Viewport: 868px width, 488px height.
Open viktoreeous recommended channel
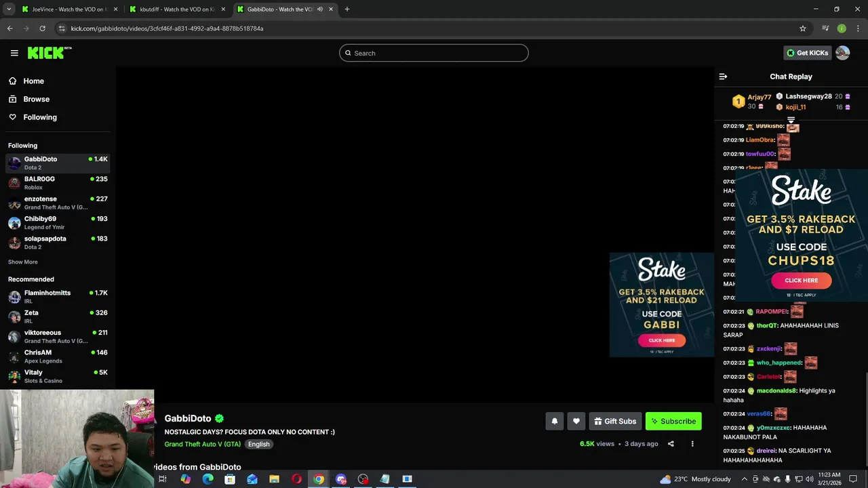point(58,336)
